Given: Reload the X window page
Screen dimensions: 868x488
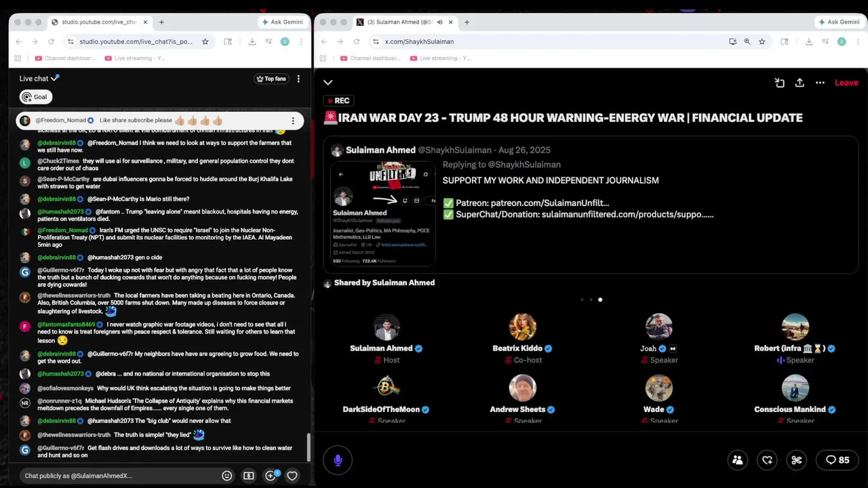Looking at the screenshot, I should (x=357, y=41).
